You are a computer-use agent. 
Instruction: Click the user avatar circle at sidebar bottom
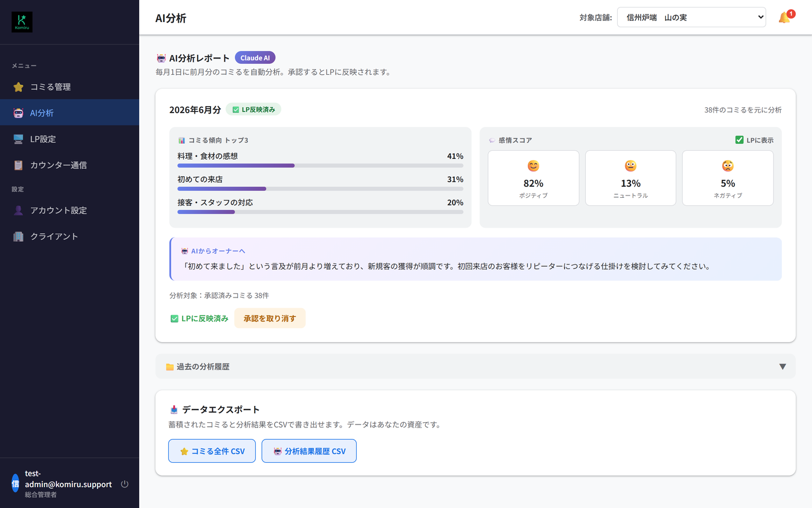tap(15, 484)
